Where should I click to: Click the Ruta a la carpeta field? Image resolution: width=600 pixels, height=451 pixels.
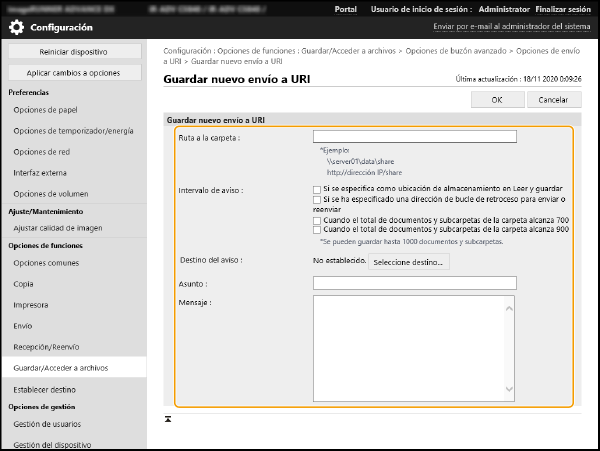[x=414, y=137]
